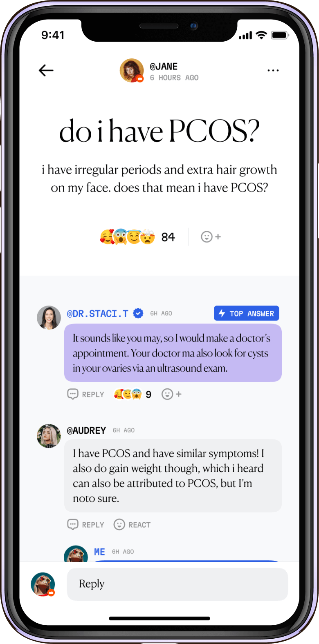Add a reaction to Jane's post

coord(211,237)
